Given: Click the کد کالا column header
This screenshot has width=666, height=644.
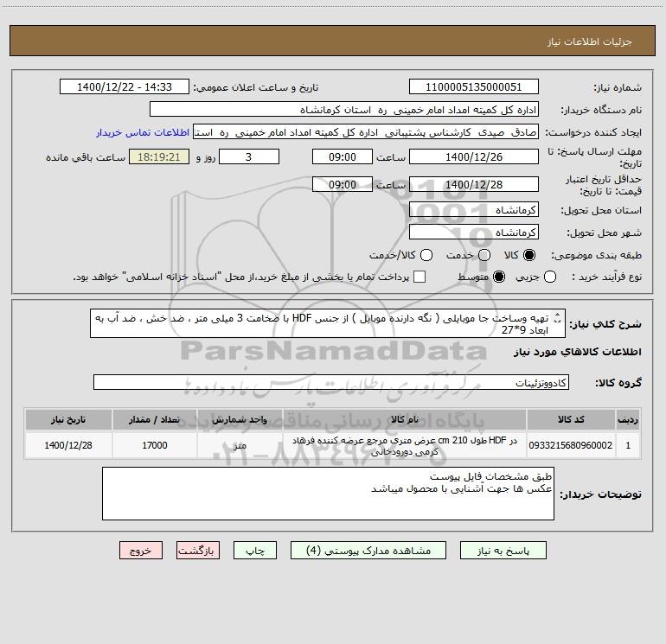Looking at the screenshot, I should pyautogui.click(x=571, y=419).
